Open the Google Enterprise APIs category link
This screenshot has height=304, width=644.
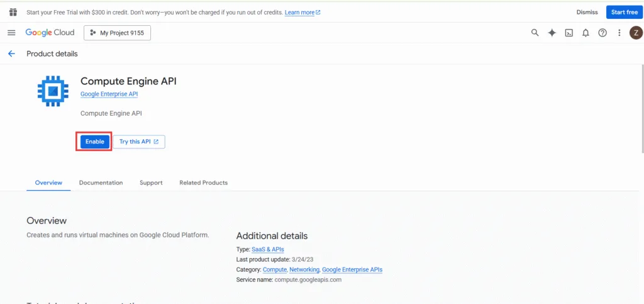(x=352, y=269)
